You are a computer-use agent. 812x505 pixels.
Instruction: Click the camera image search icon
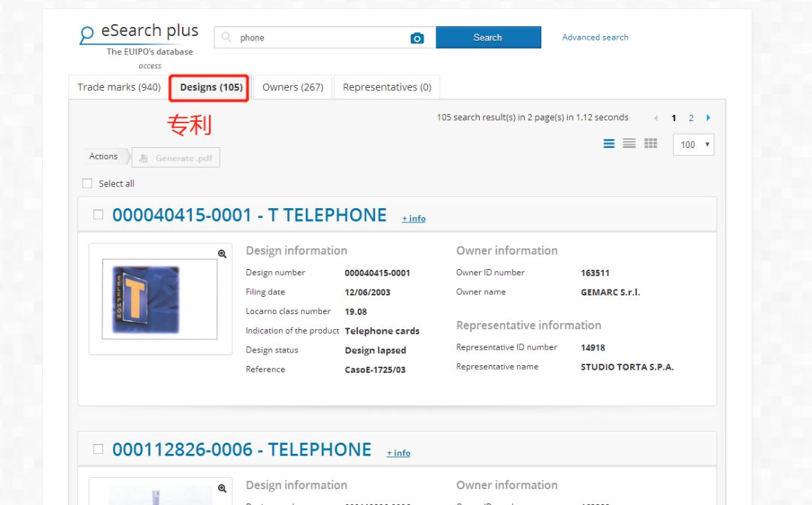point(417,38)
